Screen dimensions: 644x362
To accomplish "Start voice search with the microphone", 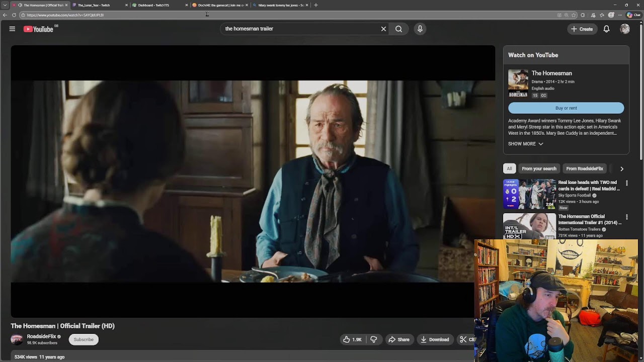I will 420,29.
